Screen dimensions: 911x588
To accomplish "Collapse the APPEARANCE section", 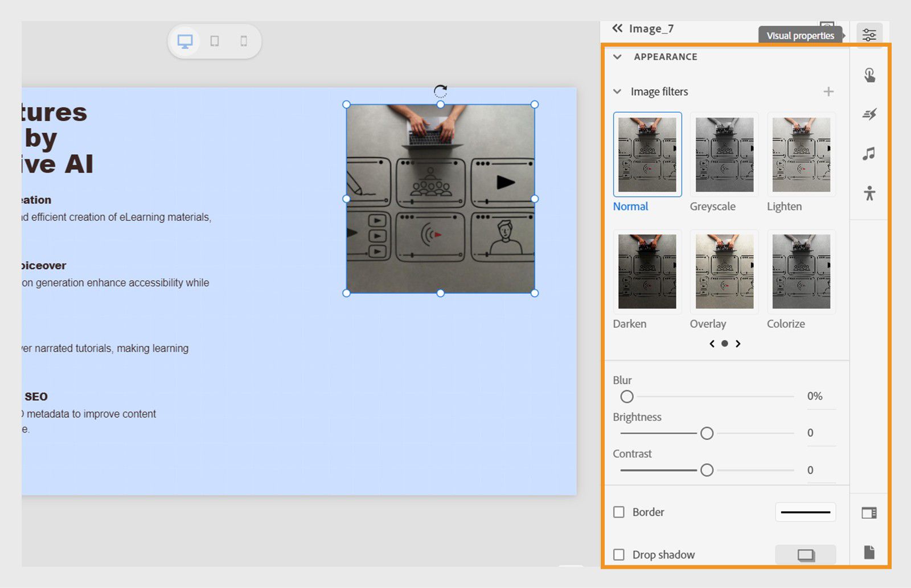I will click(x=617, y=56).
